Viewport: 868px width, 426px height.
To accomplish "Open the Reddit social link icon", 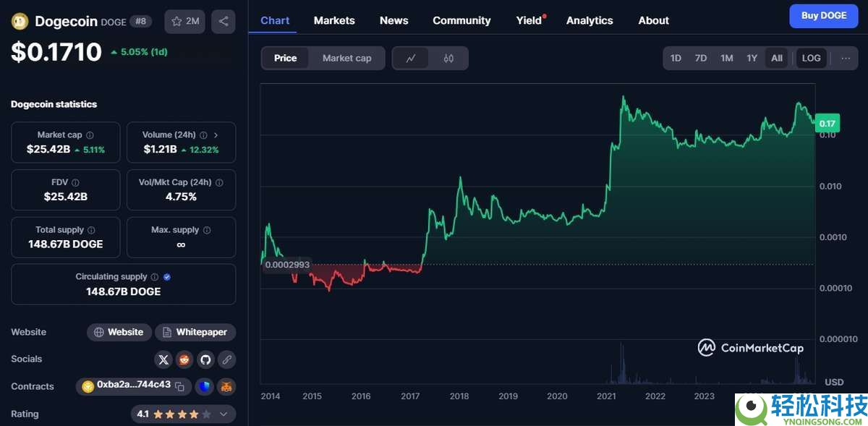I will 184,359.
